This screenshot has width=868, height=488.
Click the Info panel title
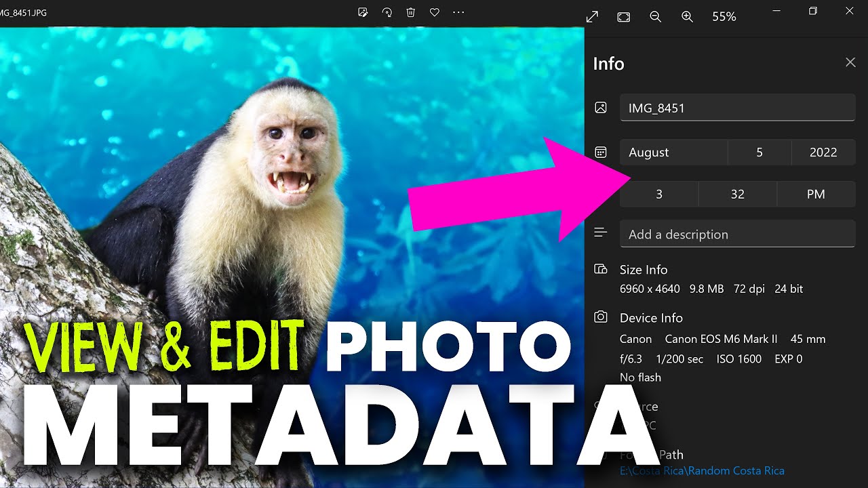point(608,64)
